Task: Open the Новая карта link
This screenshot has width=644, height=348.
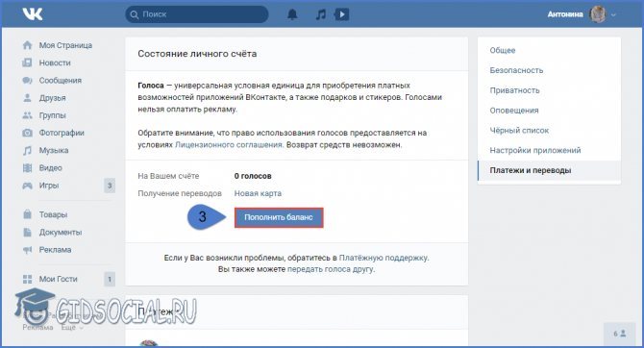Action: [258, 193]
